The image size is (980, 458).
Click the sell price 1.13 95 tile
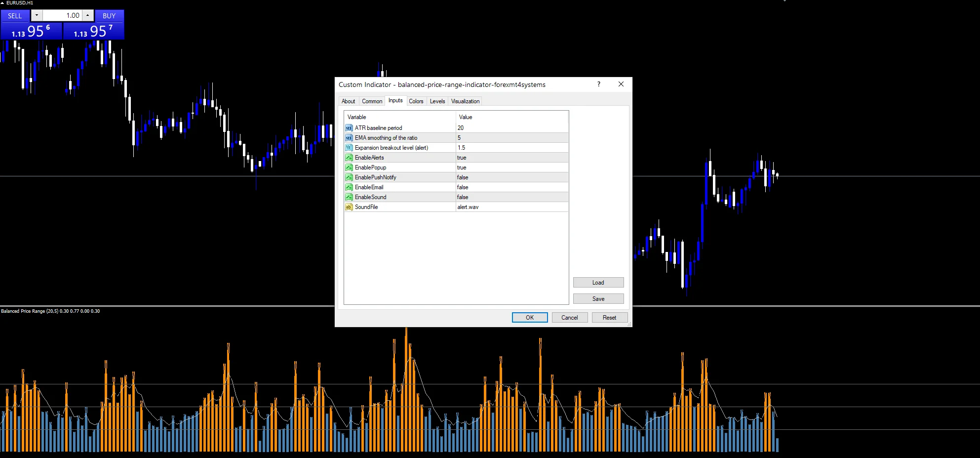tap(31, 31)
